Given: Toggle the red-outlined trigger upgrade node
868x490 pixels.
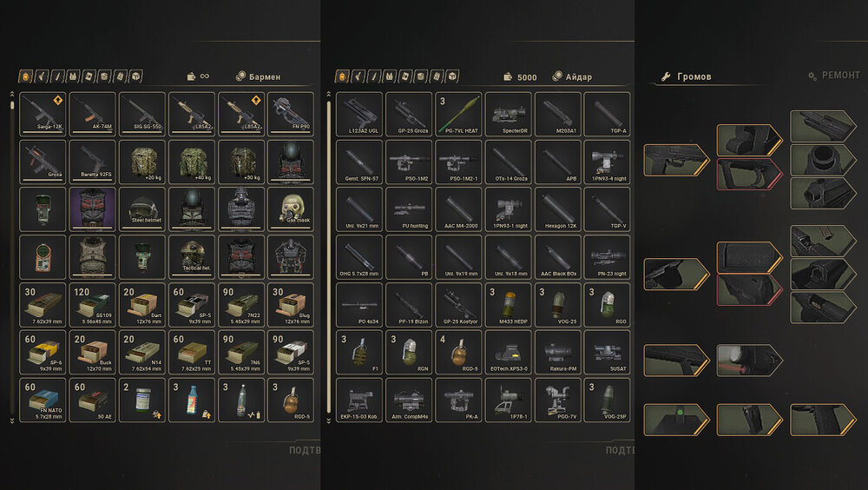Looking at the screenshot, I should coord(750,174).
